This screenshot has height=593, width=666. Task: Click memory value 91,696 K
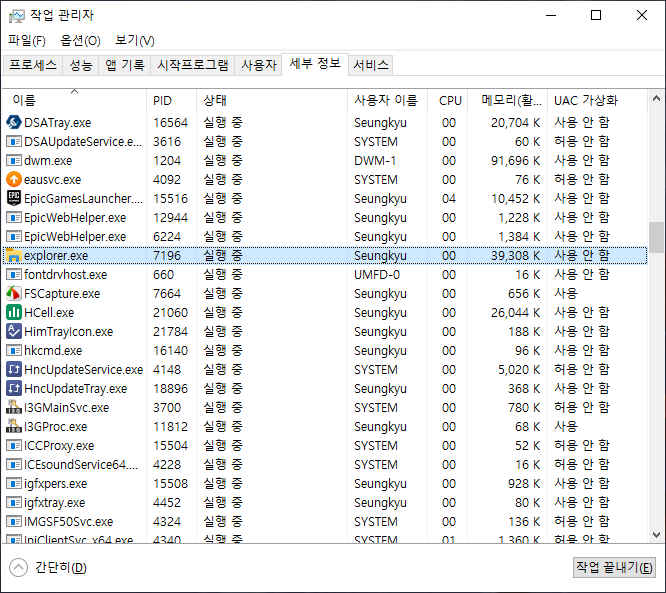pos(516,161)
